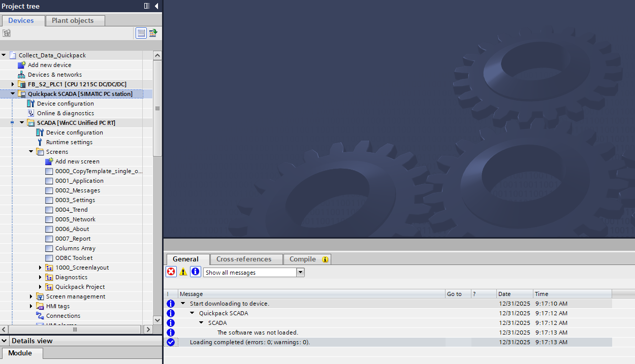Image resolution: width=635 pixels, height=364 pixels.
Task: Expand the FB_S2_PLC1 device node
Action: point(13,84)
